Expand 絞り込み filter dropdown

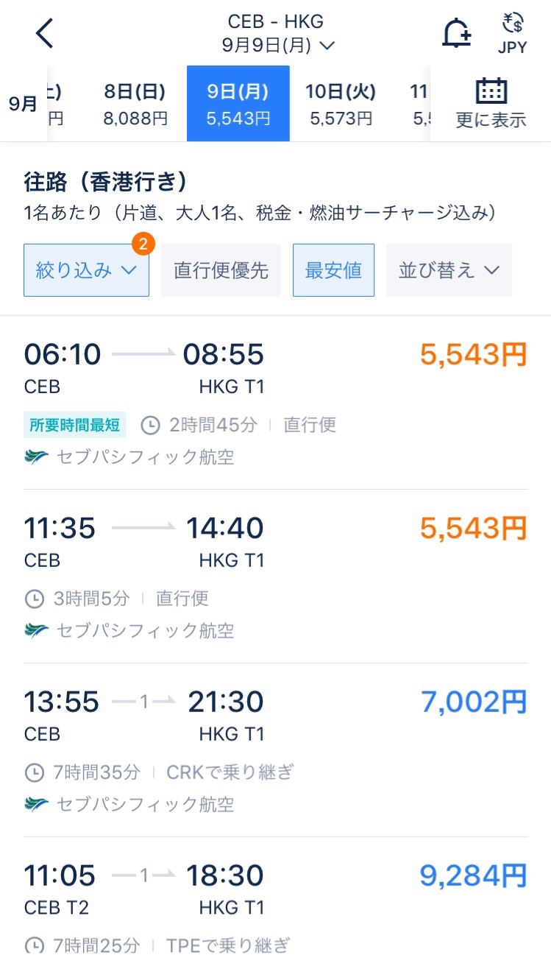click(x=86, y=270)
